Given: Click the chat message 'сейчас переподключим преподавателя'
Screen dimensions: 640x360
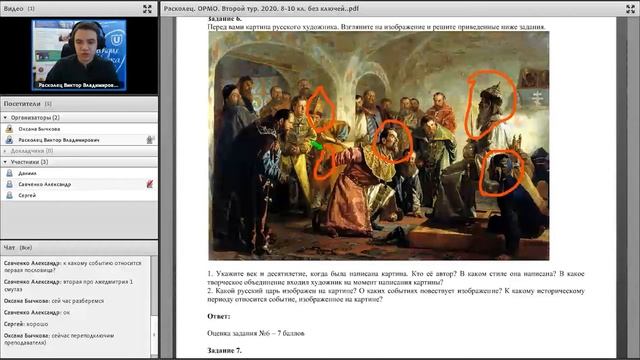Looking at the screenshot, I should (x=59, y=339).
